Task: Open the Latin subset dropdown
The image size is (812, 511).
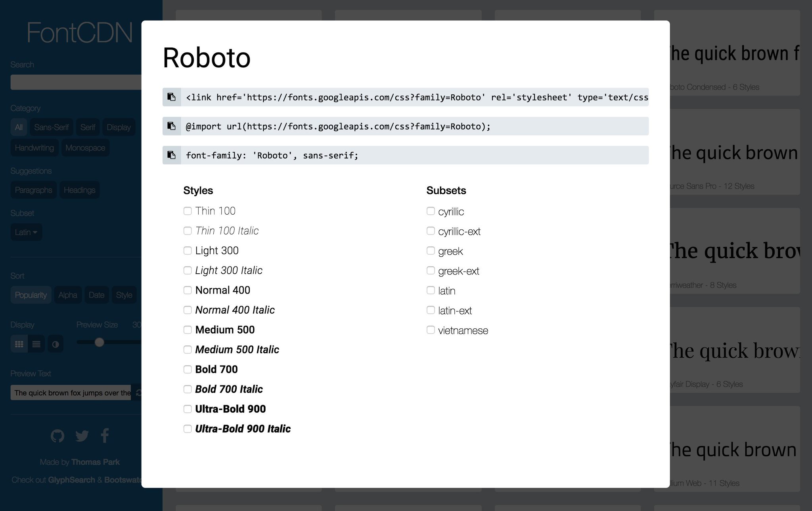Action: (26, 232)
